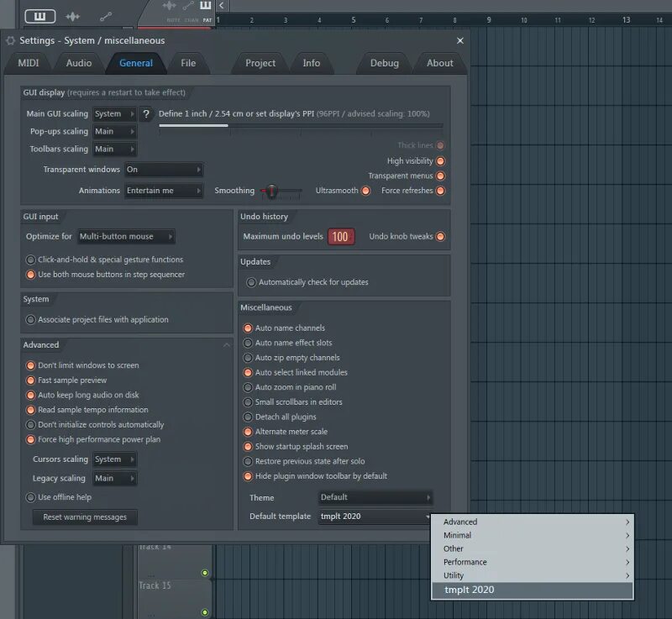Toggle Ultrasmooth option
Image resolution: width=672 pixels, height=619 pixels.
click(x=365, y=191)
